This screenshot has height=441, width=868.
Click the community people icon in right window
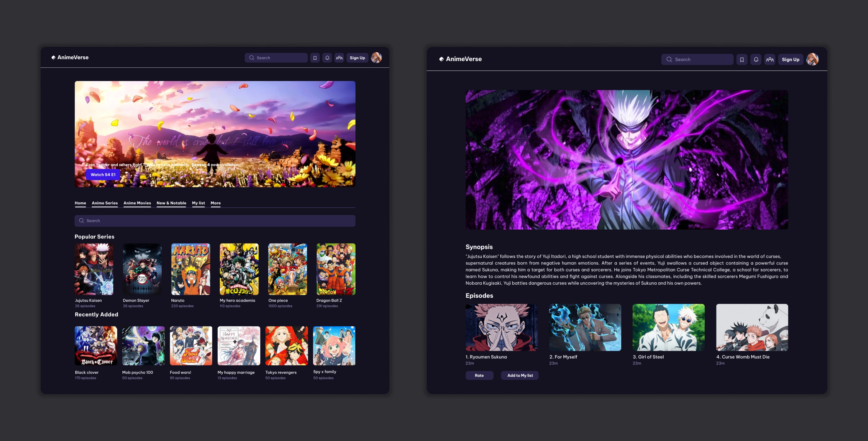click(x=770, y=60)
